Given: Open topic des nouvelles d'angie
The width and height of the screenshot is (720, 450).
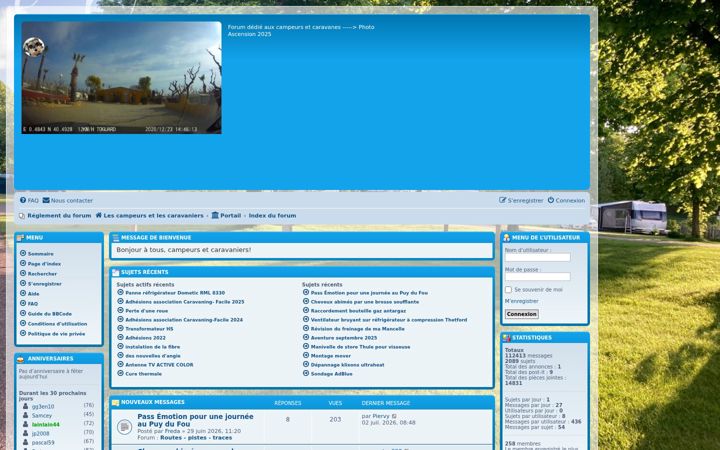Looking at the screenshot, I should [153, 356].
